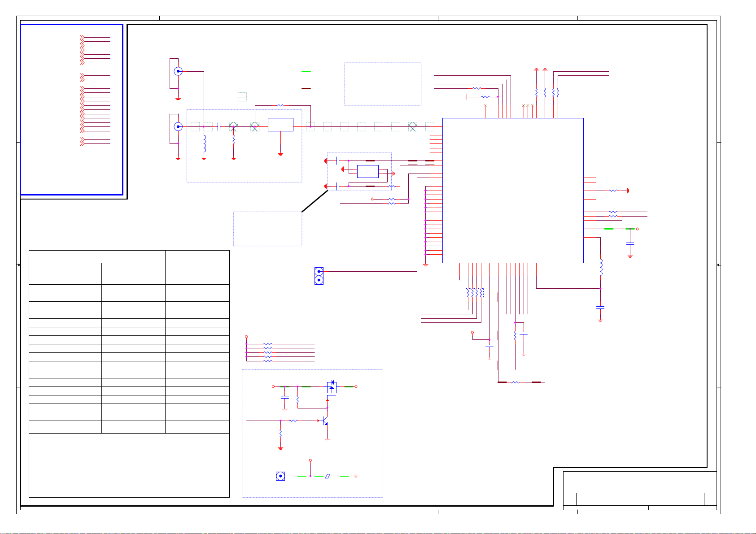Select the NPN transistor symbol below the MOSFET
756x534 pixels.
[324, 421]
